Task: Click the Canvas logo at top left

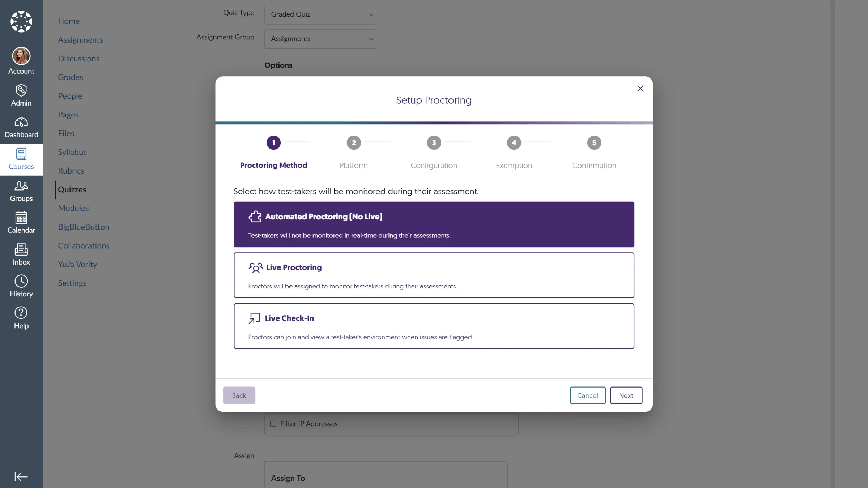Action: [x=21, y=22]
